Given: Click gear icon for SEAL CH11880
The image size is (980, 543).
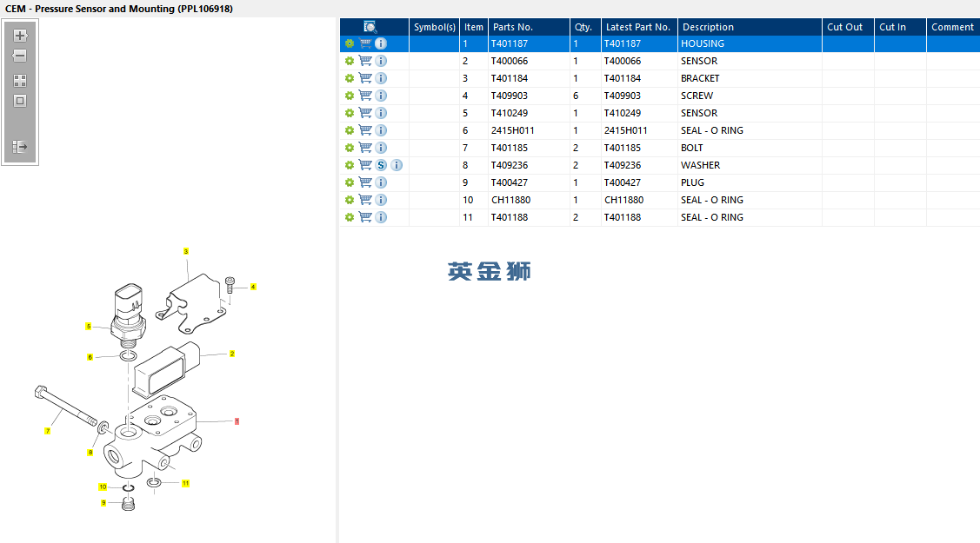Looking at the screenshot, I should [350, 200].
